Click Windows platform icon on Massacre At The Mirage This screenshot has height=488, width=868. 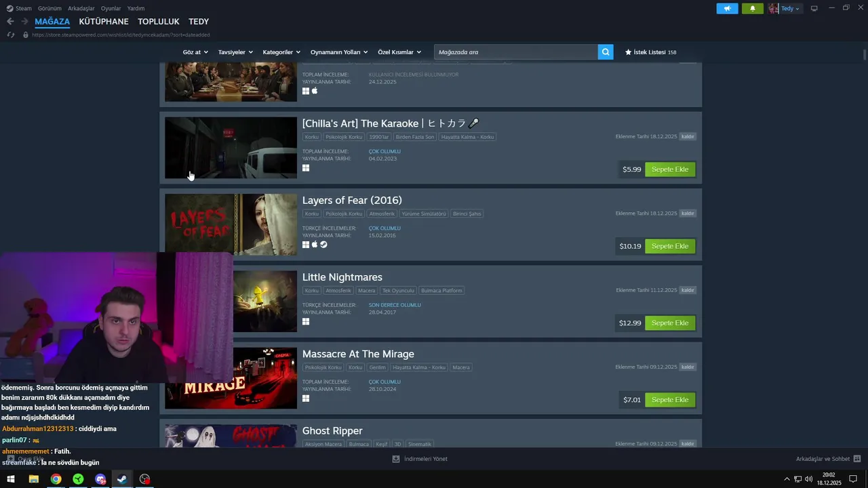click(x=306, y=399)
